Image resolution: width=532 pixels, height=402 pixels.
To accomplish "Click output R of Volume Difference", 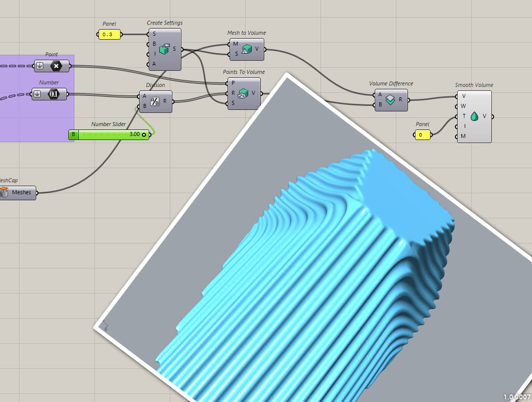I will [x=400, y=100].
